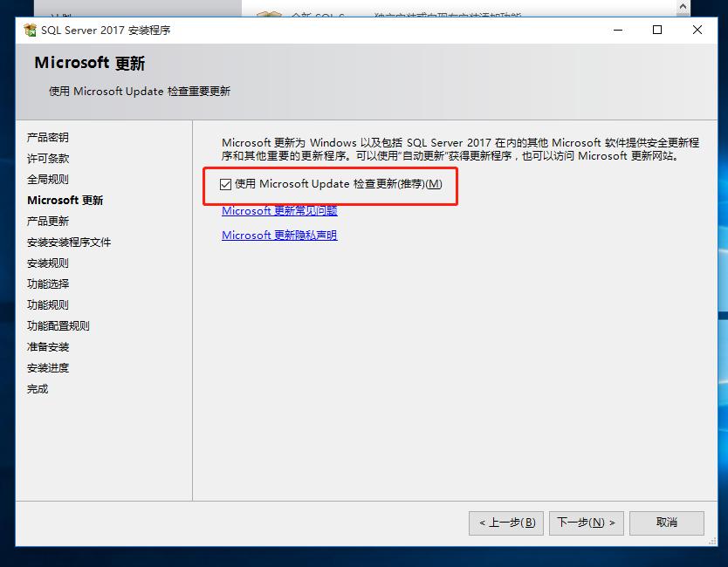
Task: Select the 功能选择 step in sidebar
Action: pos(48,284)
